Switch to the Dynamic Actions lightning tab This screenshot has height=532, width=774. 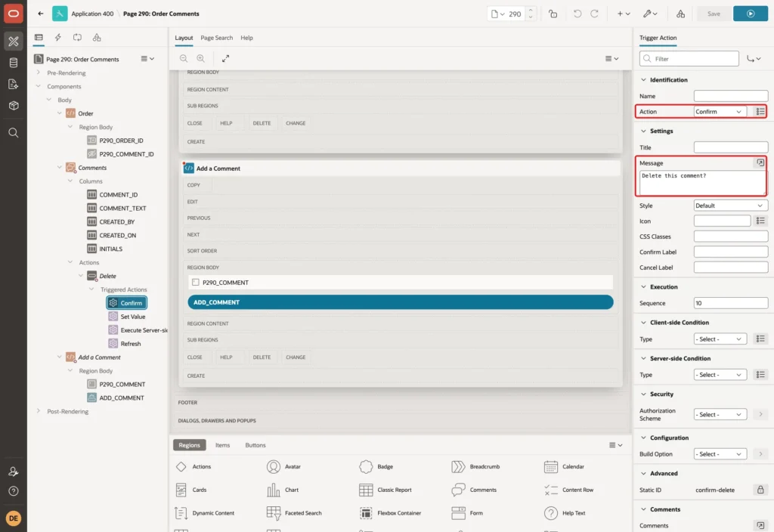[x=57, y=38]
